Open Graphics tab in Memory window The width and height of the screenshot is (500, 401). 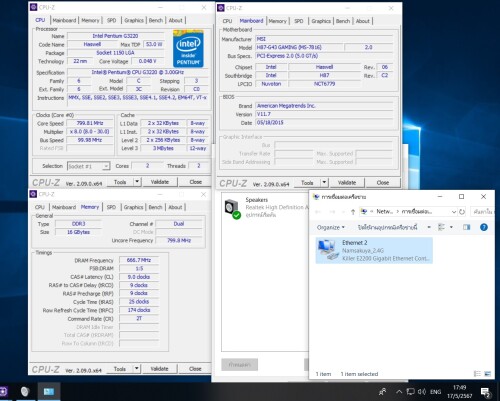tap(133, 207)
